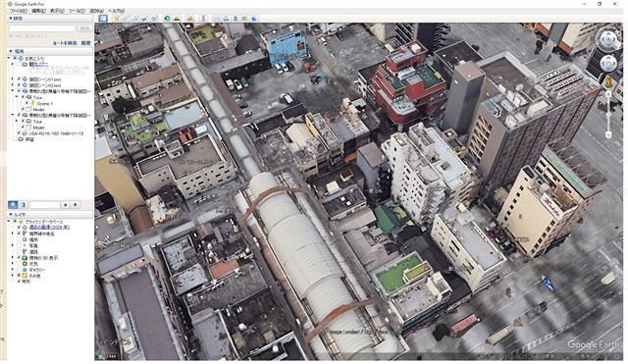Screen dimensions: 628x364
Task: Expand the 建物の3D表示 layer arrow
Action: tap(13, 258)
